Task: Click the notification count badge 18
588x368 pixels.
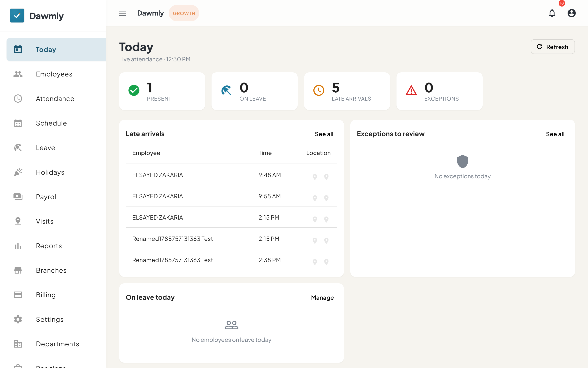Action: (562, 3)
